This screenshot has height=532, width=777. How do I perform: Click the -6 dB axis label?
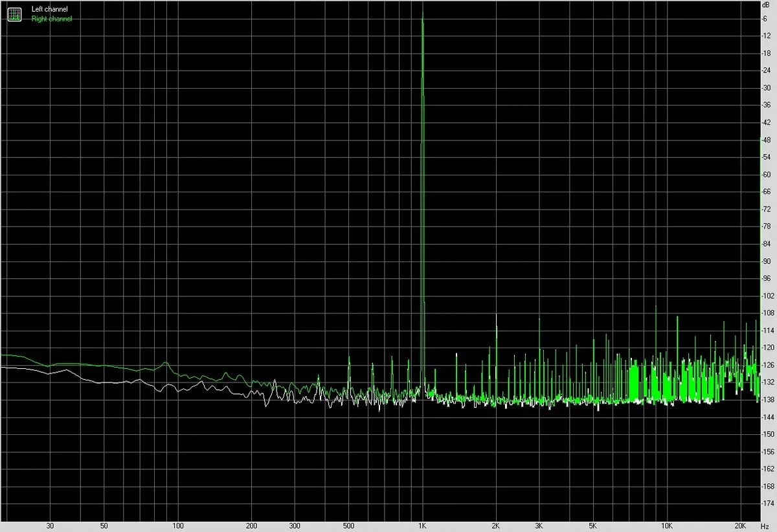(766, 18)
